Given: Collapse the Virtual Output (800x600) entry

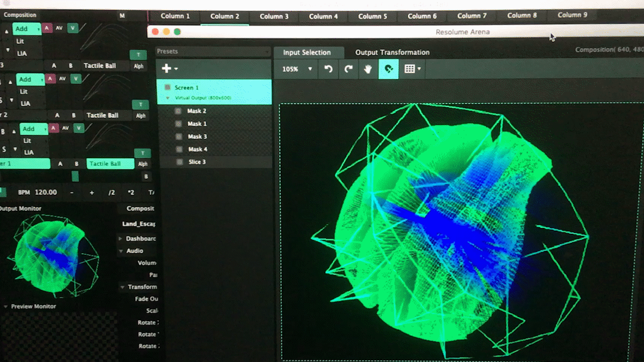Looking at the screenshot, I should (169, 98).
